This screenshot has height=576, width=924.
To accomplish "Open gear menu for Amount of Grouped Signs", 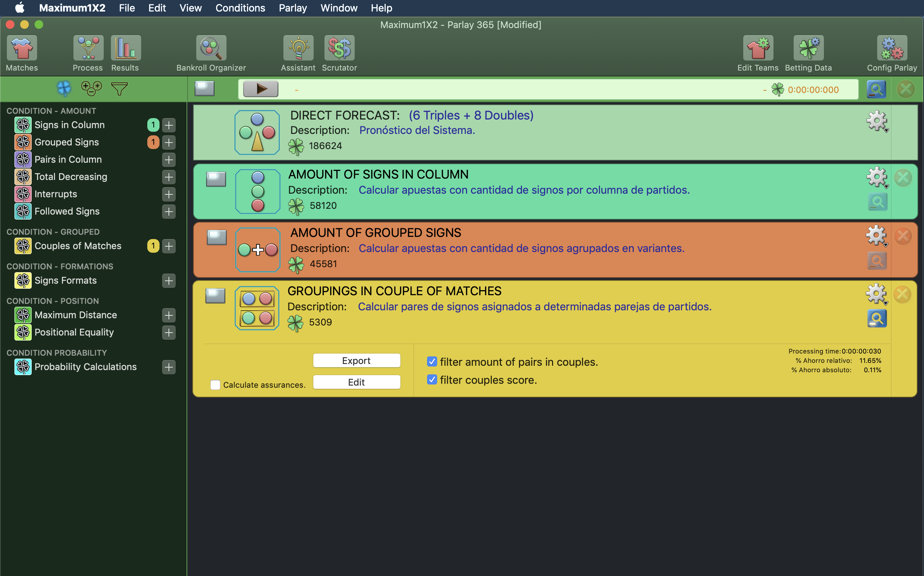I will tap(876, 235).
